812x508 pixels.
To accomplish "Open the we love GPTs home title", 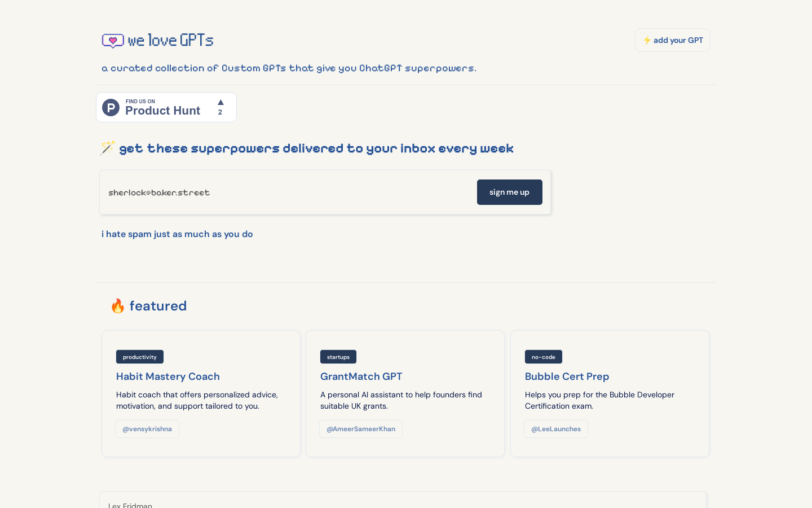I will tap(170, 40).
